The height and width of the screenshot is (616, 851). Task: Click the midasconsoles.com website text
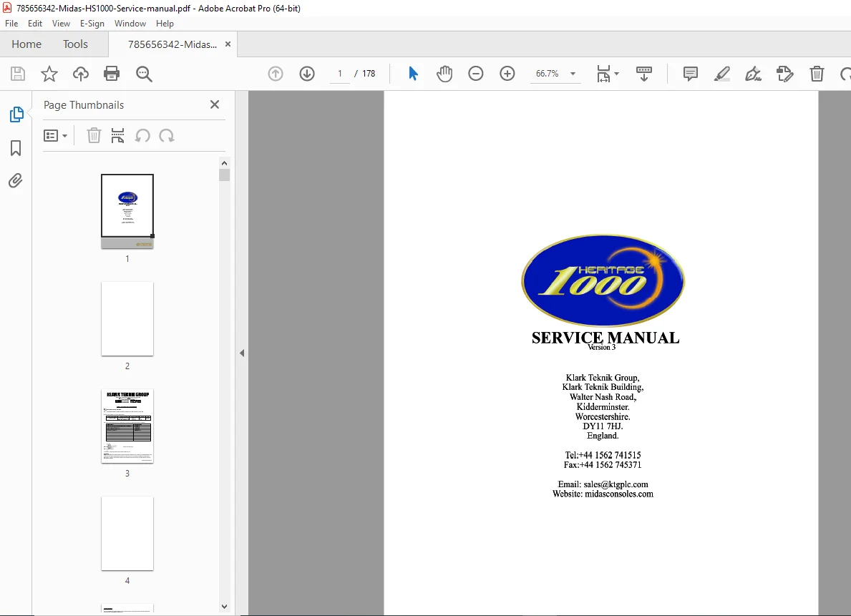[618, 494]
